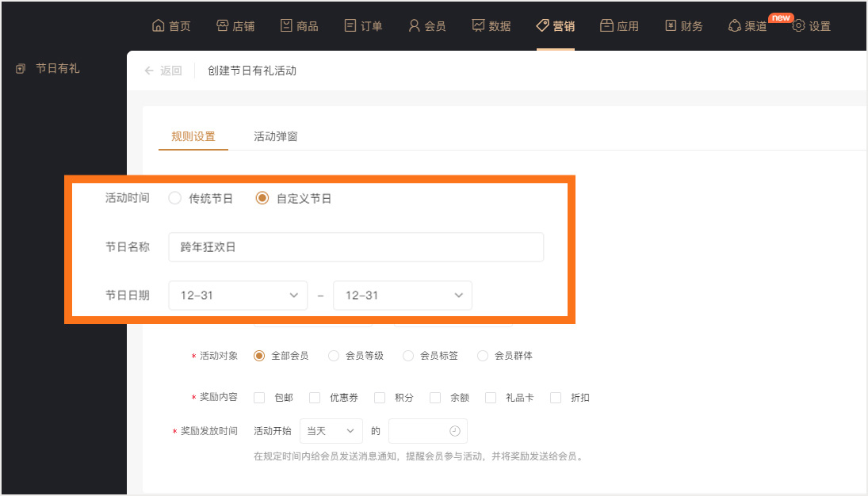The height and width of the screenshot is (496, 868).
Task: Select the 传统节日 radio option
Action: pos(175,199)
